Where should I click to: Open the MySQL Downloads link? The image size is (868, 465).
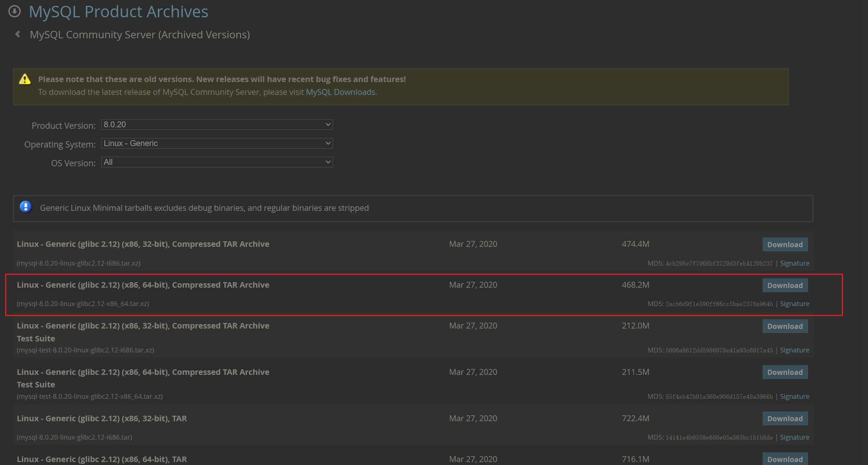[341, 92]
